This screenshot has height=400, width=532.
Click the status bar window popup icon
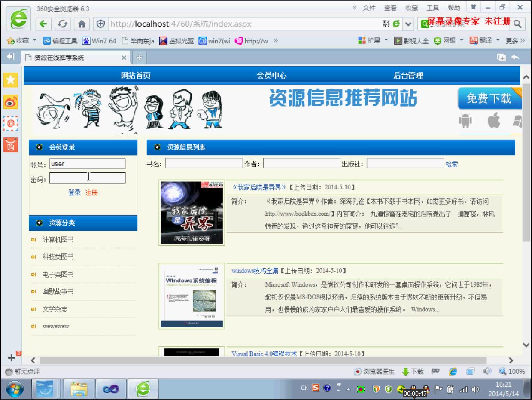coord(471,372)
